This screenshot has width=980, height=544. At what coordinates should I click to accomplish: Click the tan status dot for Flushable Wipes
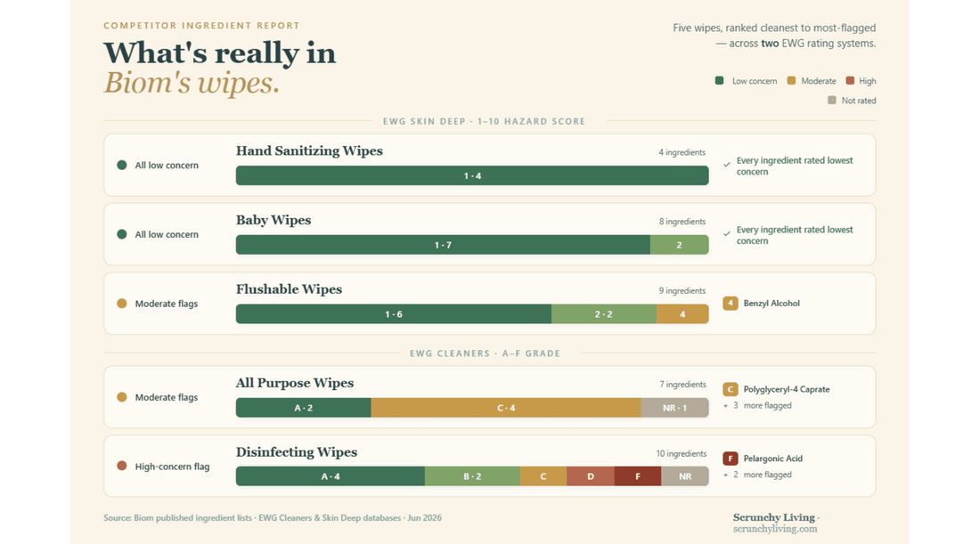click(x=122, y=304)
